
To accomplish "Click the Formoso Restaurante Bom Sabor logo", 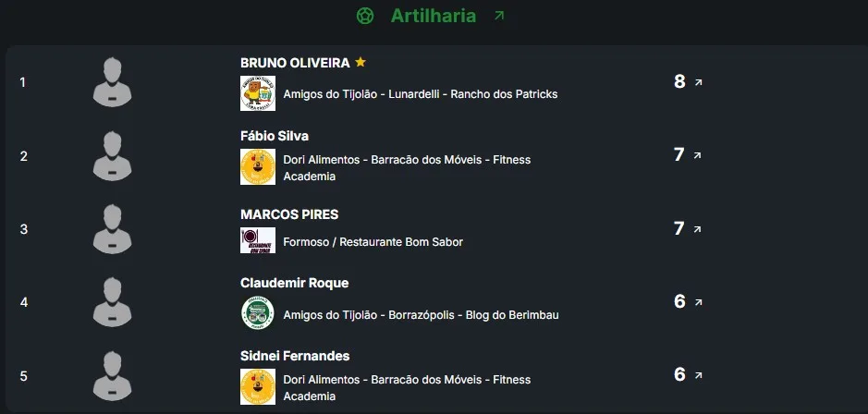I will pyautogui.click(x=258, y=241).
